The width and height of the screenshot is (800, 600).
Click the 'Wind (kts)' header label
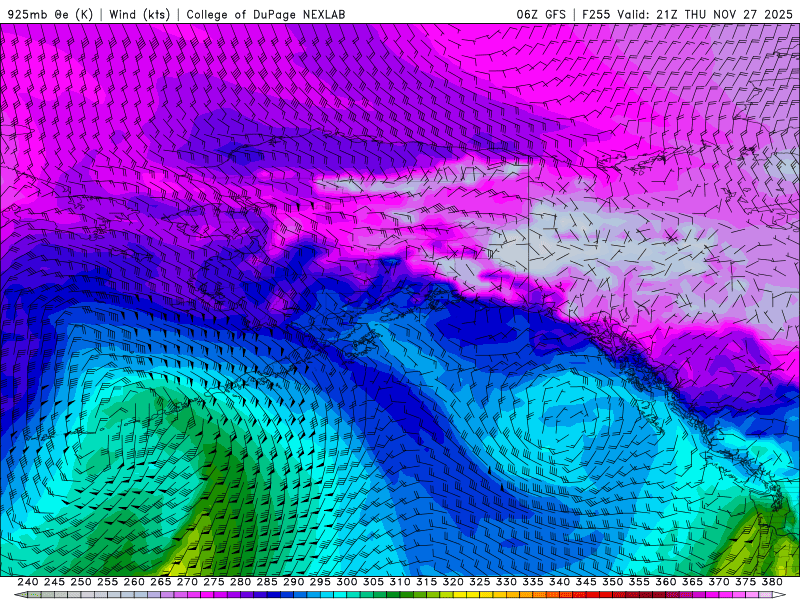pos(139,14)
